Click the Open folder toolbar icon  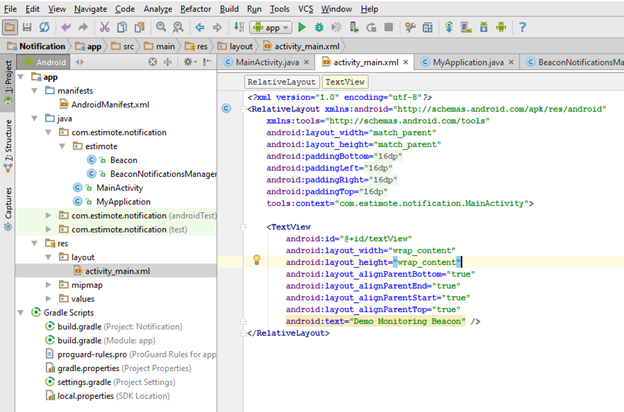click(10, 27)
